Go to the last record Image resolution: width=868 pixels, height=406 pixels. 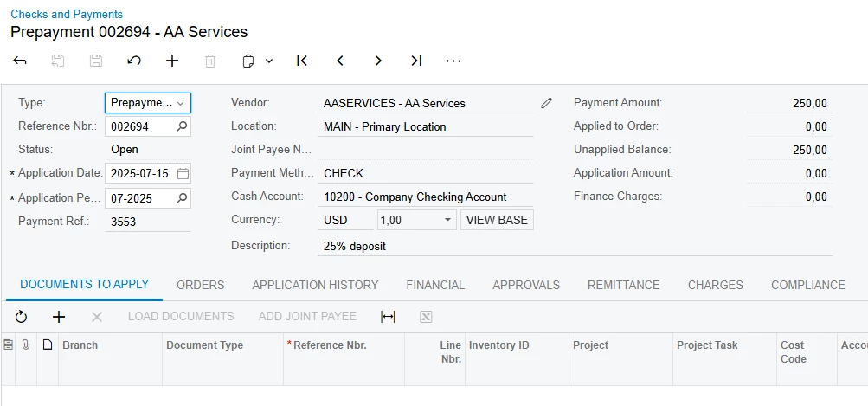point(416,61)
